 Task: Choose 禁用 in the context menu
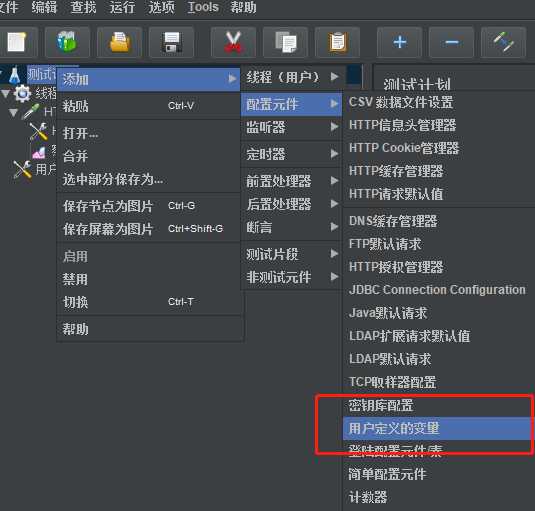pyautogui.click(x=148, y=279)
